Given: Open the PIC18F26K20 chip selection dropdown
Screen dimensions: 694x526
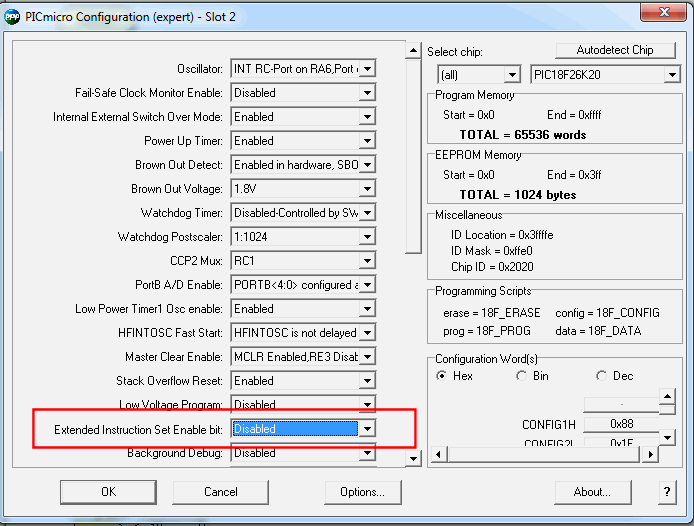Looking at the screenshot, I should click(x=605, y=74).
